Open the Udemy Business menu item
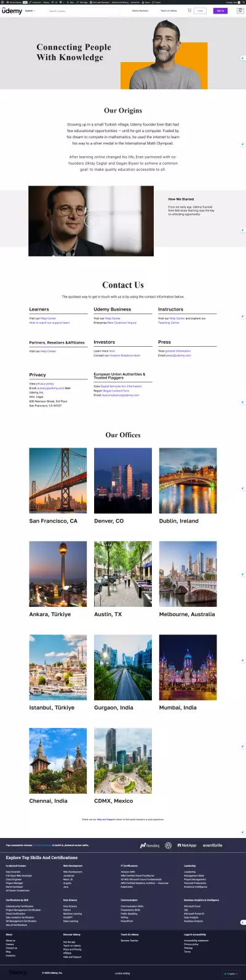Screen dimensions: 246x980 click(x=140, y=10)
